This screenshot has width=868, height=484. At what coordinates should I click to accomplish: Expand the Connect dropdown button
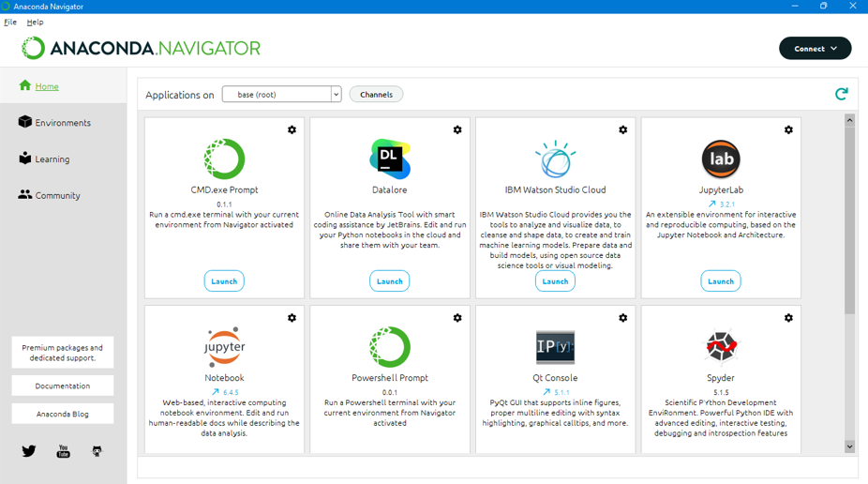(815, 49)
